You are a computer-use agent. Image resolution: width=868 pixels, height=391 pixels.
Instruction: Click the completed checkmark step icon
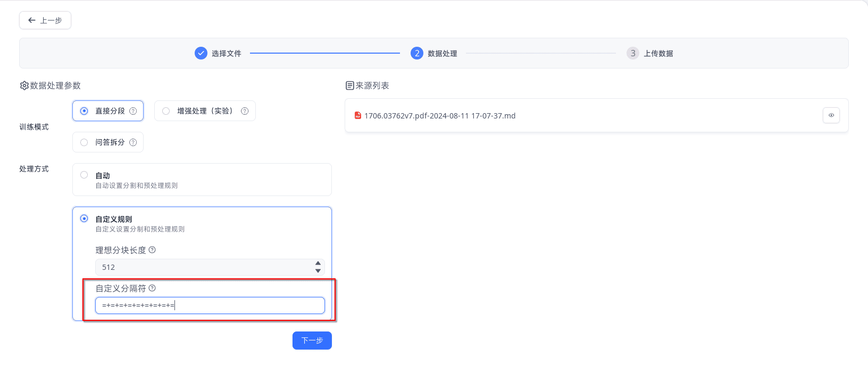click(201, 53)
